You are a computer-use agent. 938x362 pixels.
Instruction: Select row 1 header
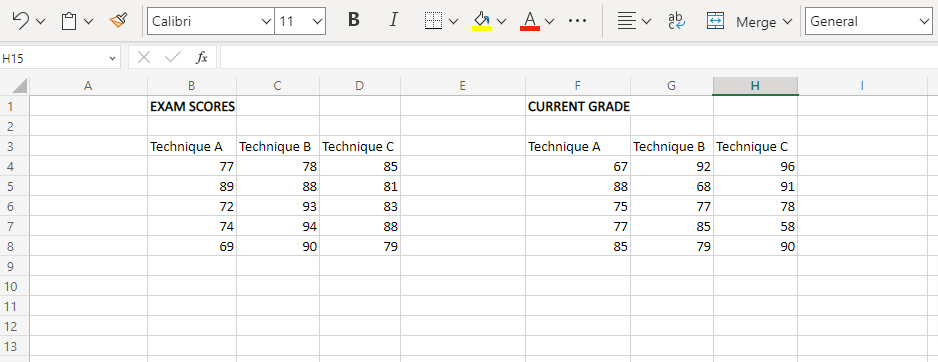tap(14, 106)
